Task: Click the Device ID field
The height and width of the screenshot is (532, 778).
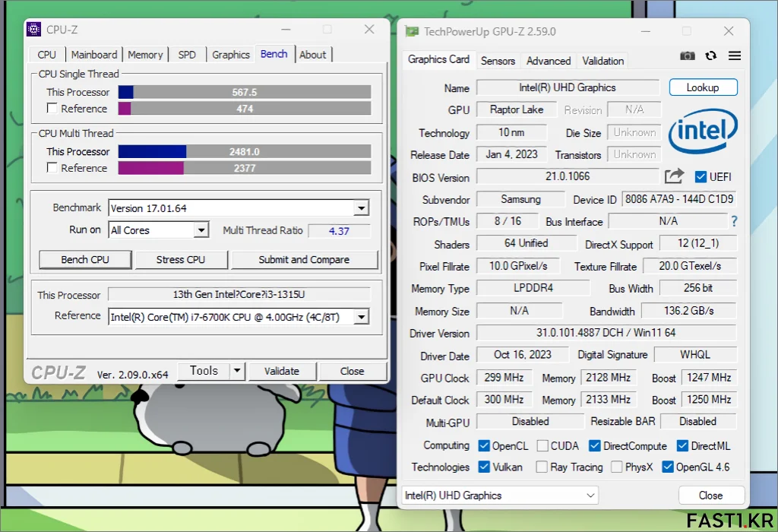Action: click(x=678, y=199)
